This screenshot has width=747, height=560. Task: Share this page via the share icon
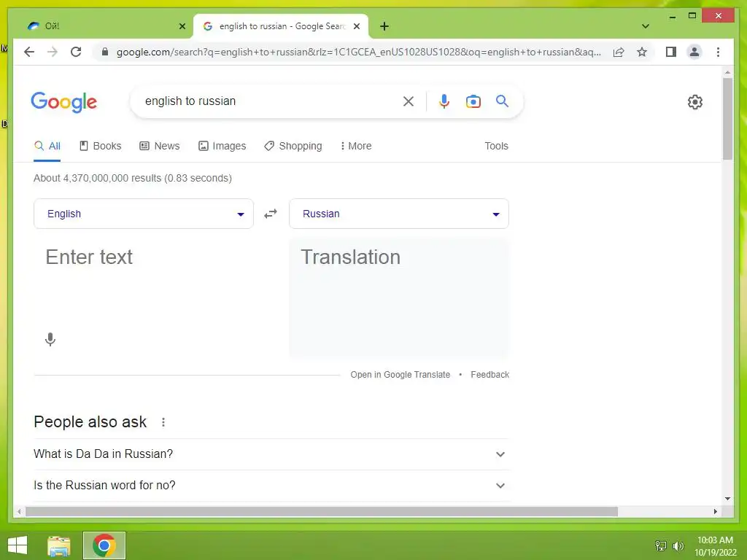pyautogui.click(x=619, y=52)
